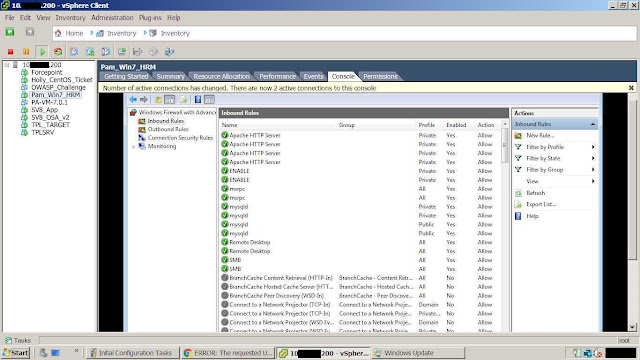
Task: Click the USB device connect icon
Action: pos(169,52)
